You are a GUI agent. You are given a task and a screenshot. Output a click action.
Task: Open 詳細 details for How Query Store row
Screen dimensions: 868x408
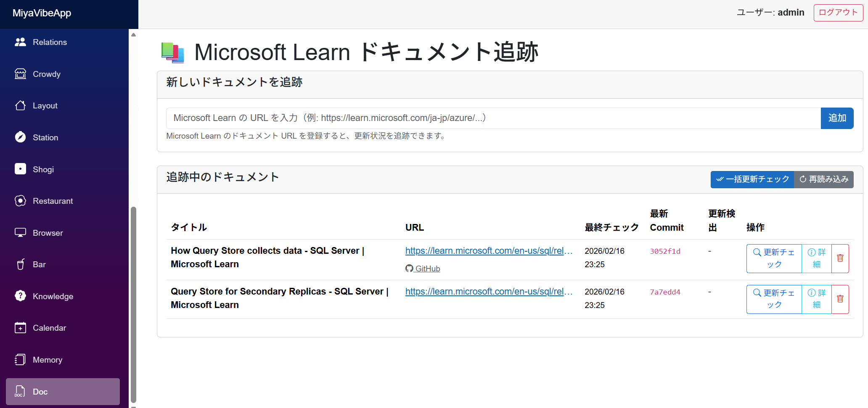(x=817, y=258)
